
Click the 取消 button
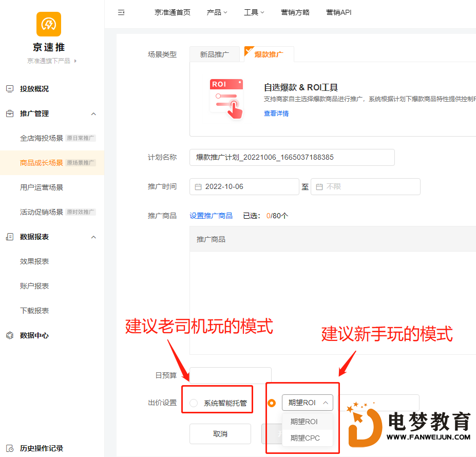click(x=220, y=434)
